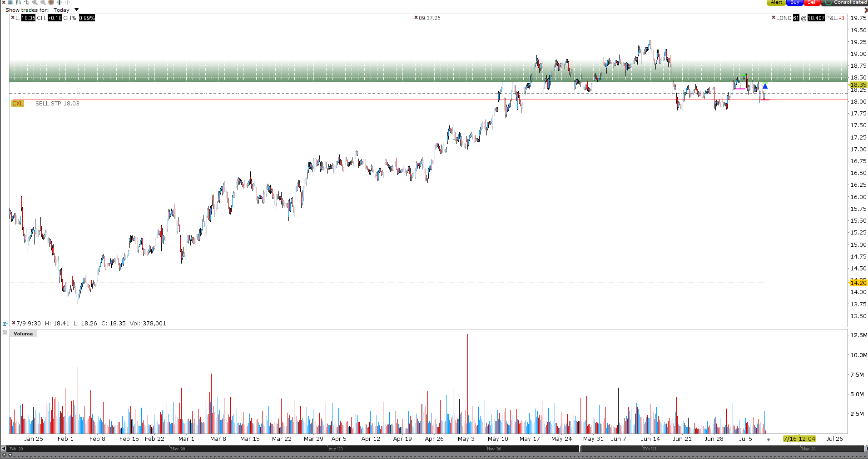868x459 pixels.
Task: Zoom in using the magnifier plus icon
Action: pos(35,2)
